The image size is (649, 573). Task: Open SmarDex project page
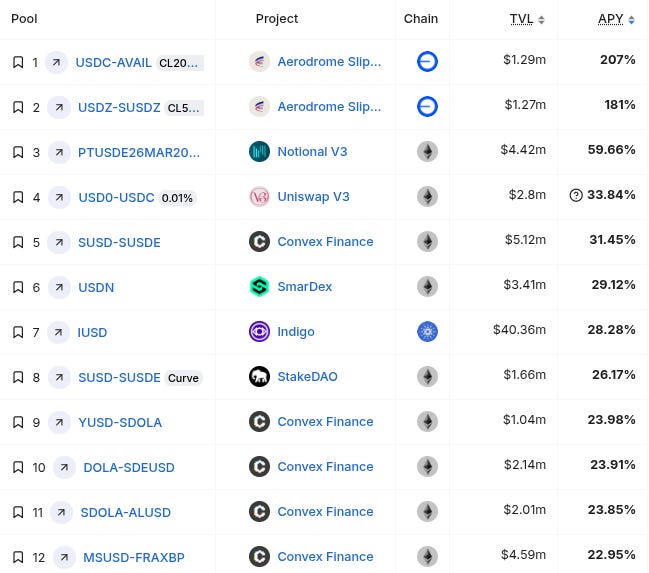click(x=305, y=286)
